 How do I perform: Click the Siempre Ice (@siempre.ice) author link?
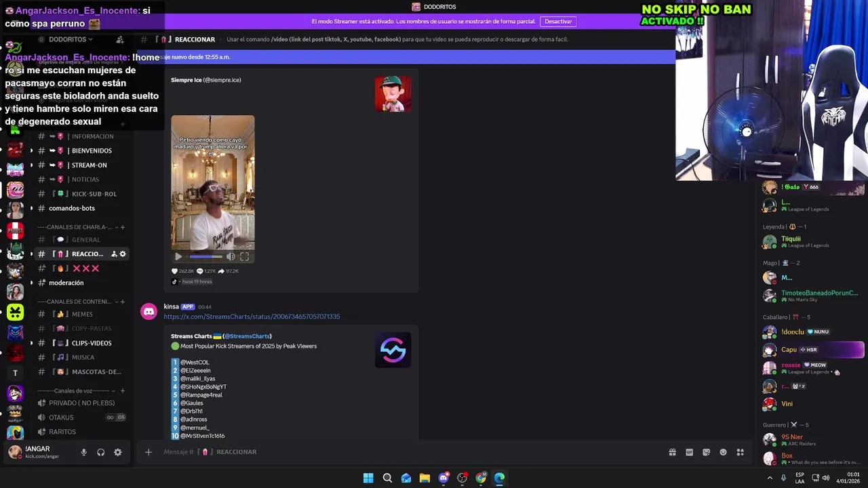(206, 80)
